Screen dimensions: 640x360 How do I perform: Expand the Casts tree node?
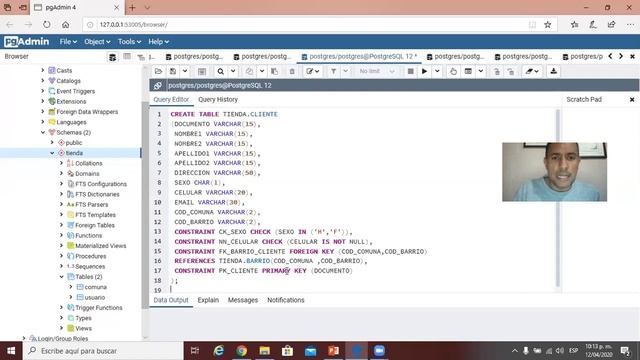[x=43, y=70]
